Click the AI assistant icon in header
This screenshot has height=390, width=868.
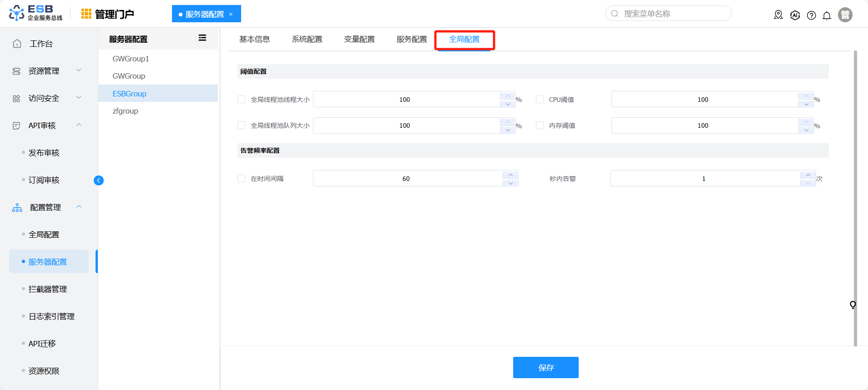pyautogui.click(x=795, y=15)
